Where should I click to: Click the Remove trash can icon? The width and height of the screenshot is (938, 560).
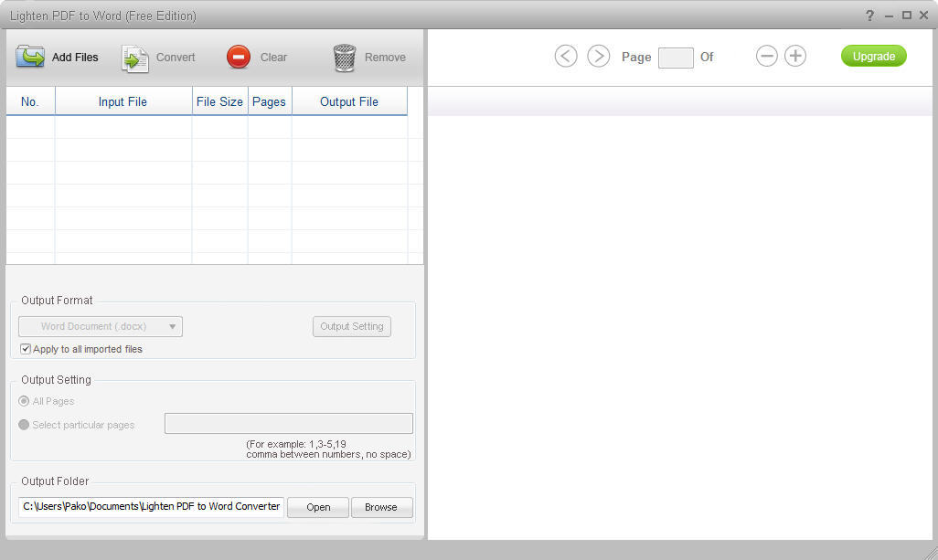click(345, 58)
